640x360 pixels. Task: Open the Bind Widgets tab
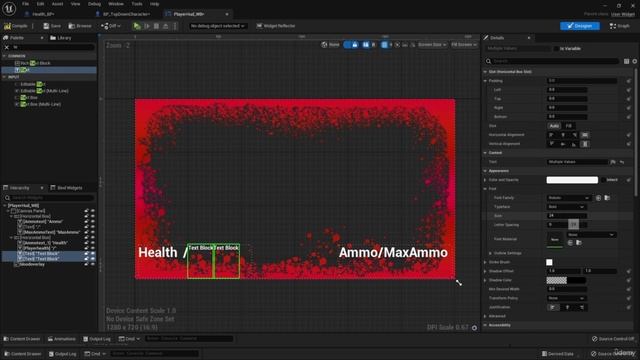[x=66, y=188]
